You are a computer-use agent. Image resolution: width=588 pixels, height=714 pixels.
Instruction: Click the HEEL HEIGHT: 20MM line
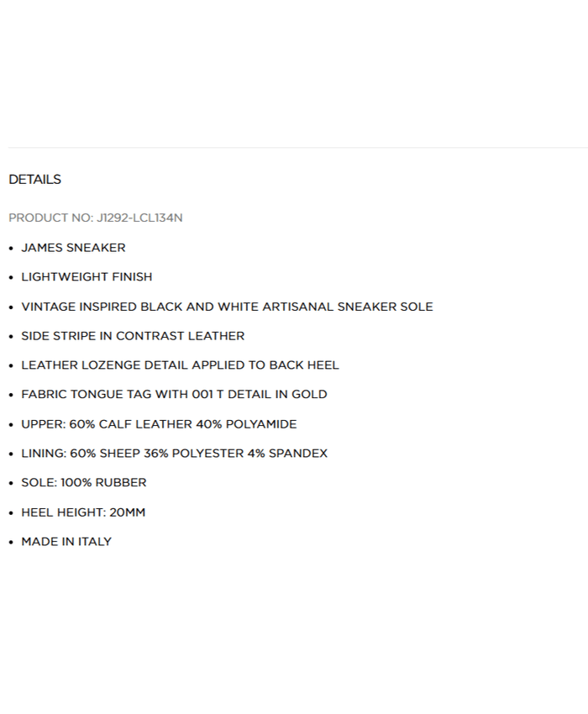(83, 512)
